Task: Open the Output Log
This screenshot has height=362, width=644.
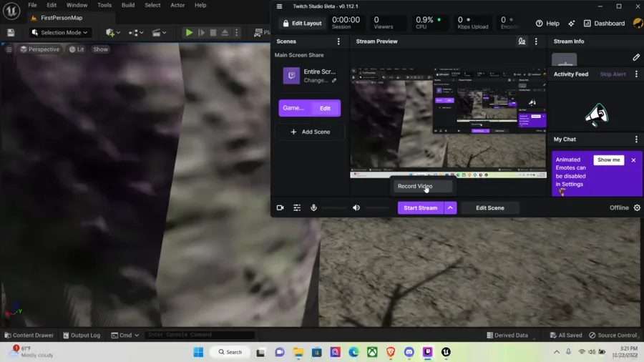Action: [82, 336]
